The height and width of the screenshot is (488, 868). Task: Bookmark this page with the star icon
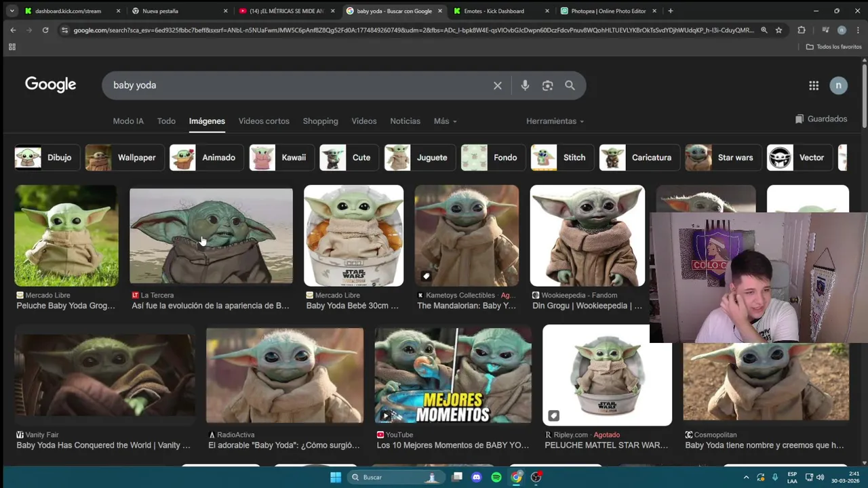778,30
